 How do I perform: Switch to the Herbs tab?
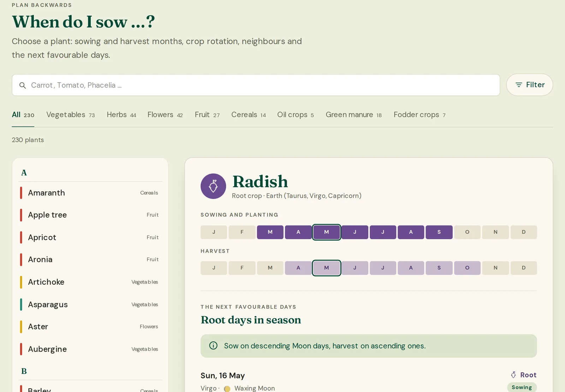coord(121,115)
